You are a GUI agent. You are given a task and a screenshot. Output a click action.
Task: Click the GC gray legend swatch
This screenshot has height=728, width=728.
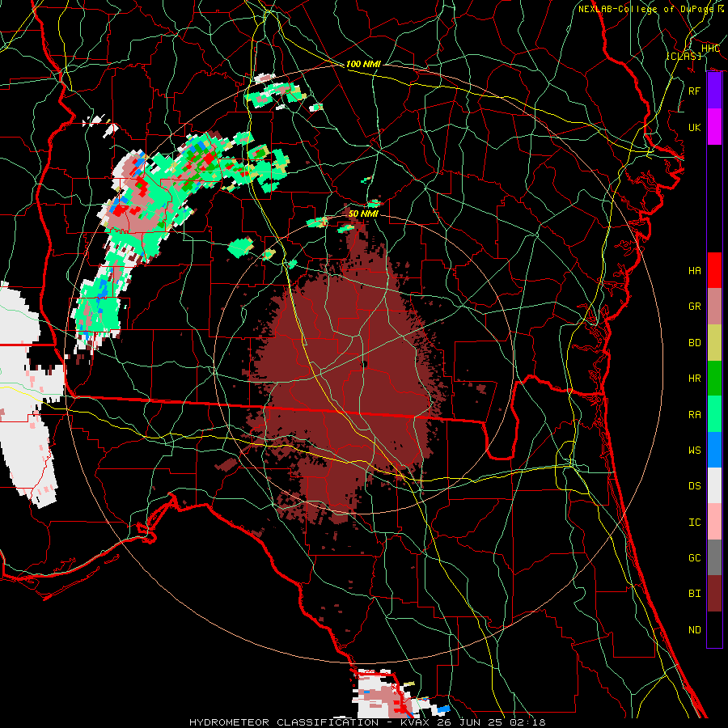pyautogui.click(x=714, y=557)
